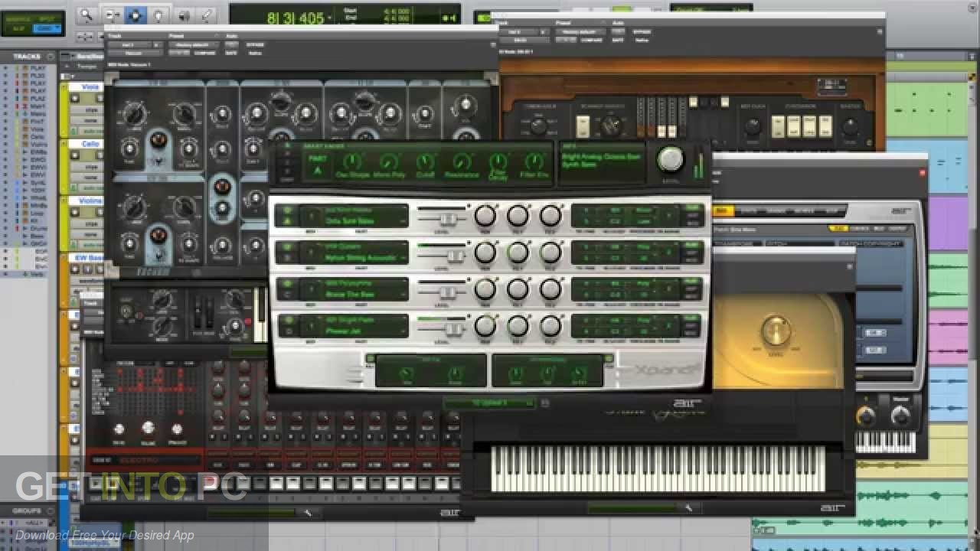Toggle the Xpand FX2 effect power button
Viewport: 980px width, 551px height.
tap(609, 357)
